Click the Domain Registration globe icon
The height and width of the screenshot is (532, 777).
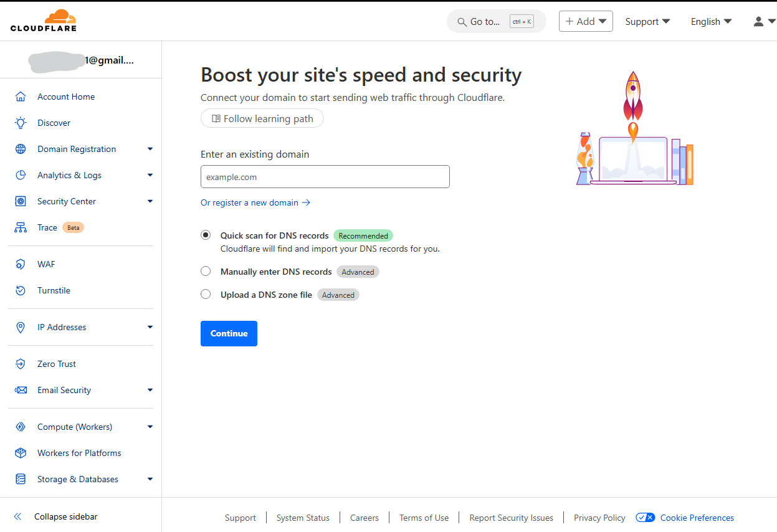[21, 149]
